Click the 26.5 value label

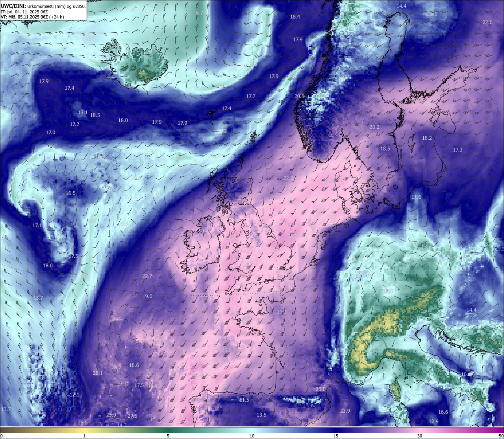pos(83,422)
